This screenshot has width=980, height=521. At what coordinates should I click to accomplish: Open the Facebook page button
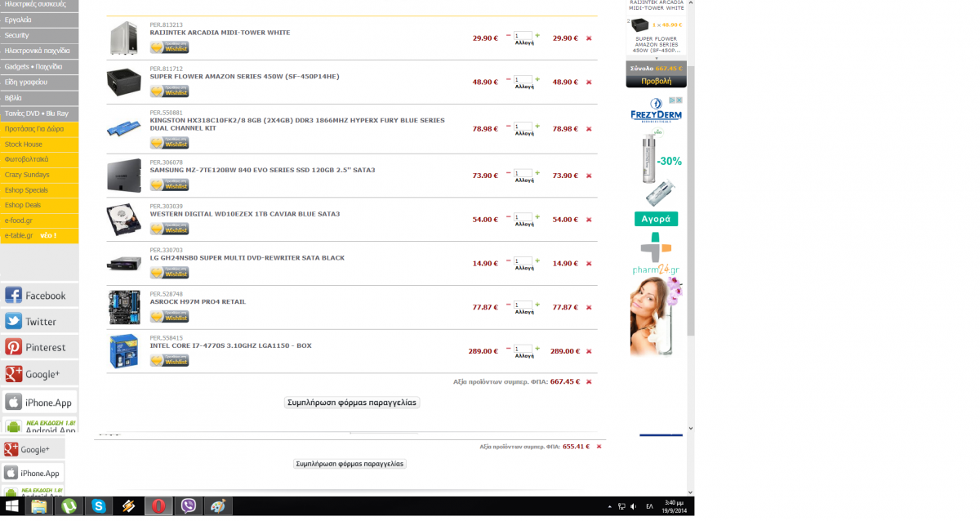[x=39, y=296]
